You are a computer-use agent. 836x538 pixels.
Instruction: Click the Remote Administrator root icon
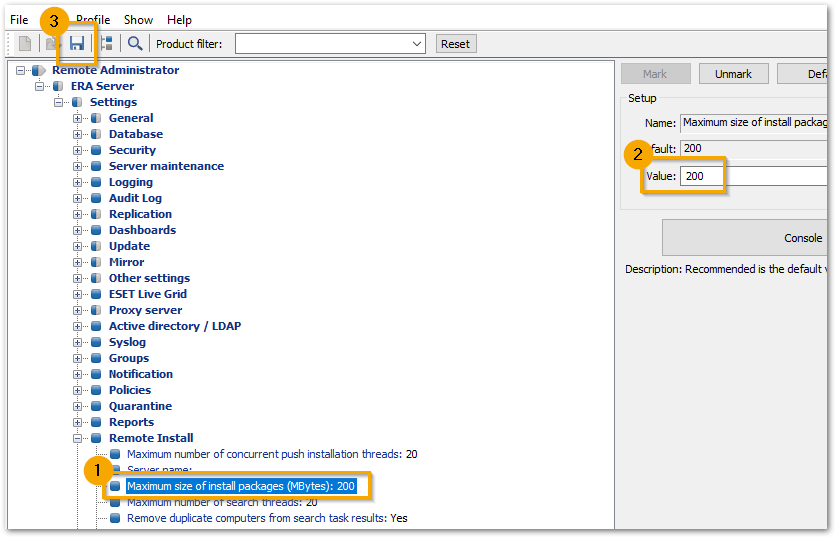pos(39,70)
